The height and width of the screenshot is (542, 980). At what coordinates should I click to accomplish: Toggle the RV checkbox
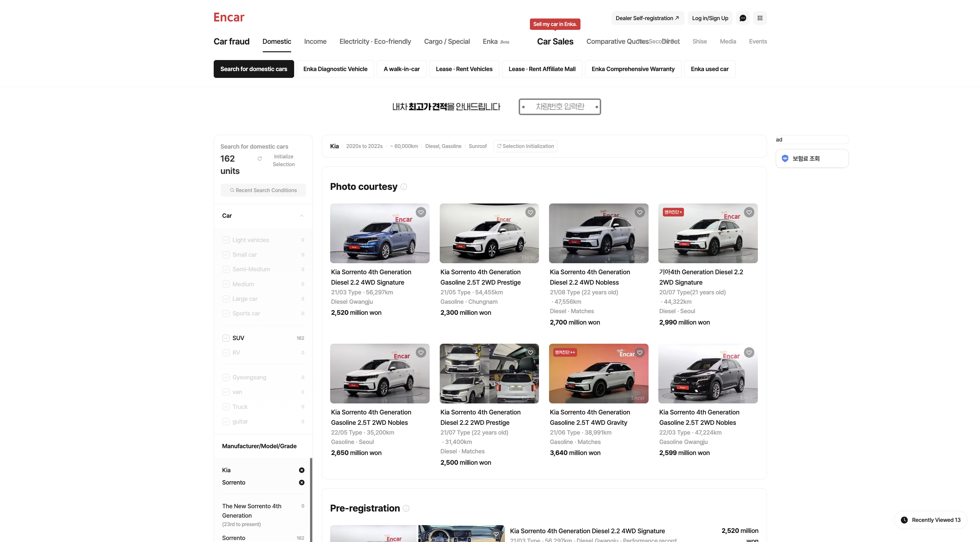point(226,353)
